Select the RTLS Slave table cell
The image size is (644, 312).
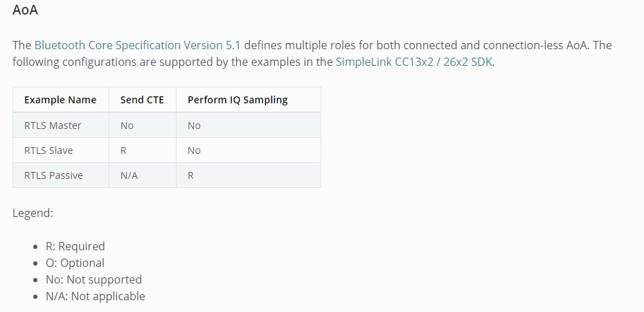point(48,150)
